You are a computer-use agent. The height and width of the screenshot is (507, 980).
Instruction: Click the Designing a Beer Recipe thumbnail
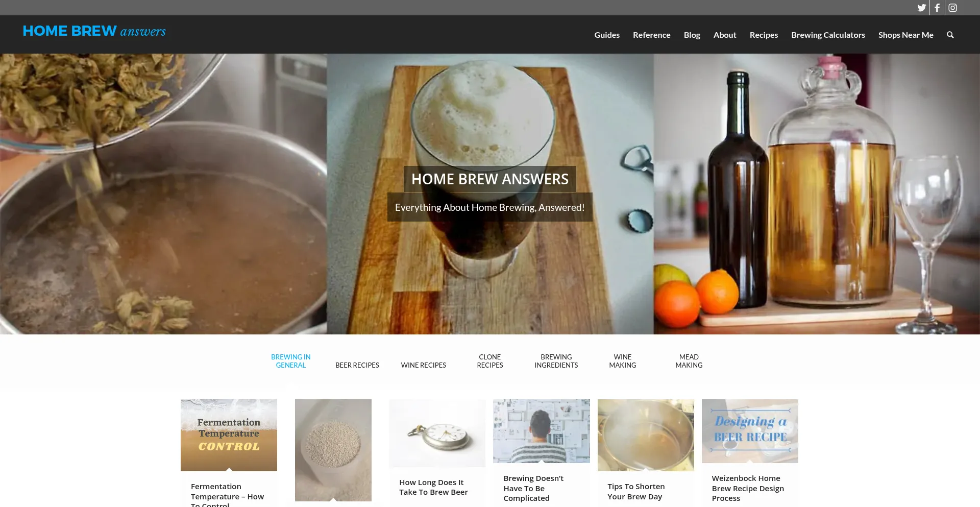click(x=749, y=431)
